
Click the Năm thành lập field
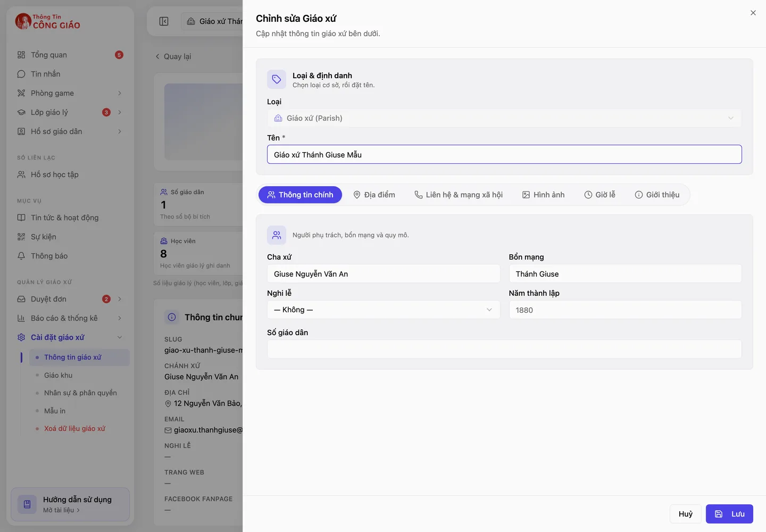point(625,310)
